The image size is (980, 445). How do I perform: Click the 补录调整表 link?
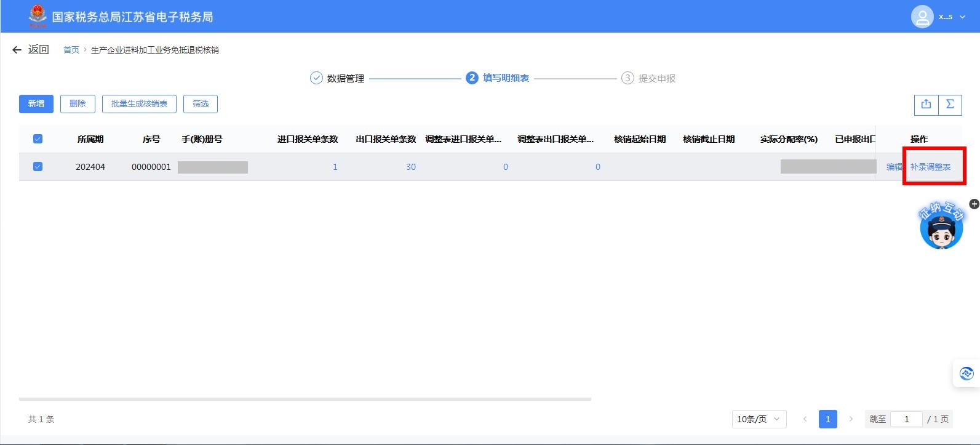[930, 167]
